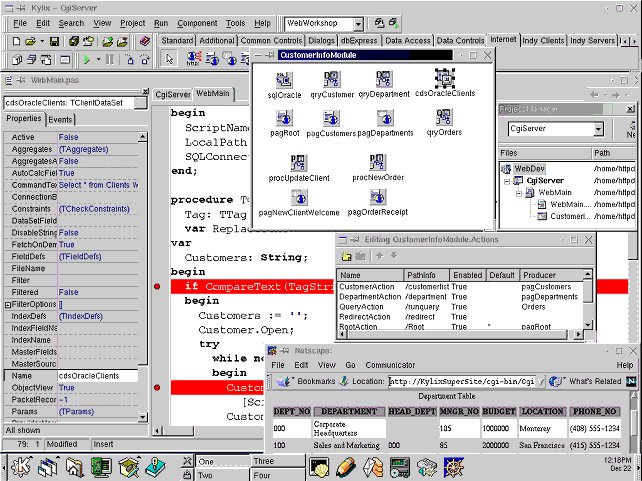Select the http web dispatcher palette component
The image size is (642, 481).
click(x=193, y=59)
